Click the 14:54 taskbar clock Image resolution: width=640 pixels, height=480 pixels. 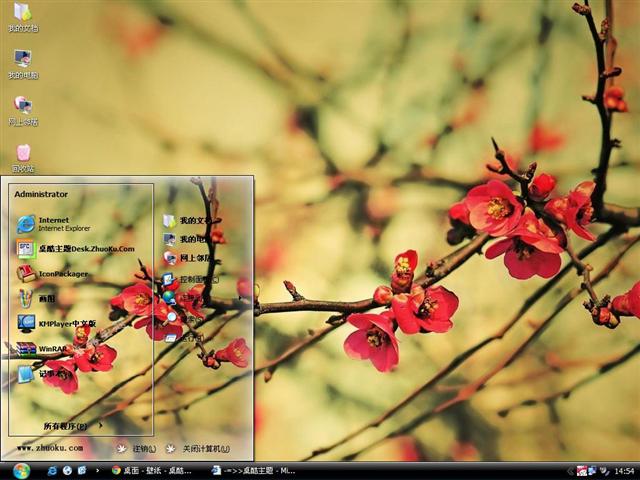(x=624, y=471)
